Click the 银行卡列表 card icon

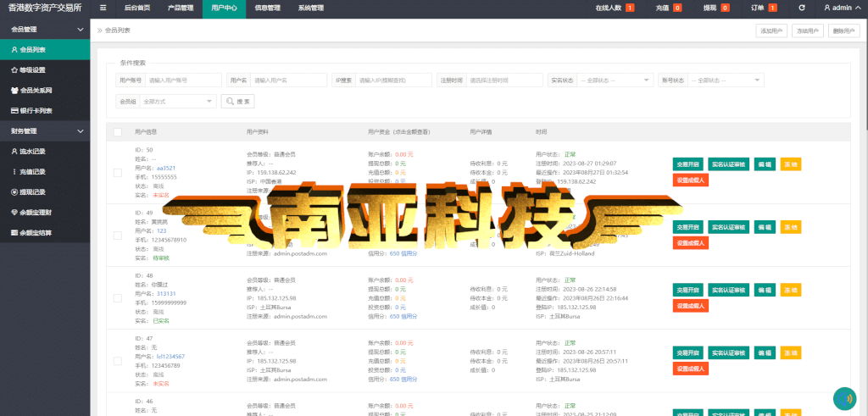click(x=14, y=111)
